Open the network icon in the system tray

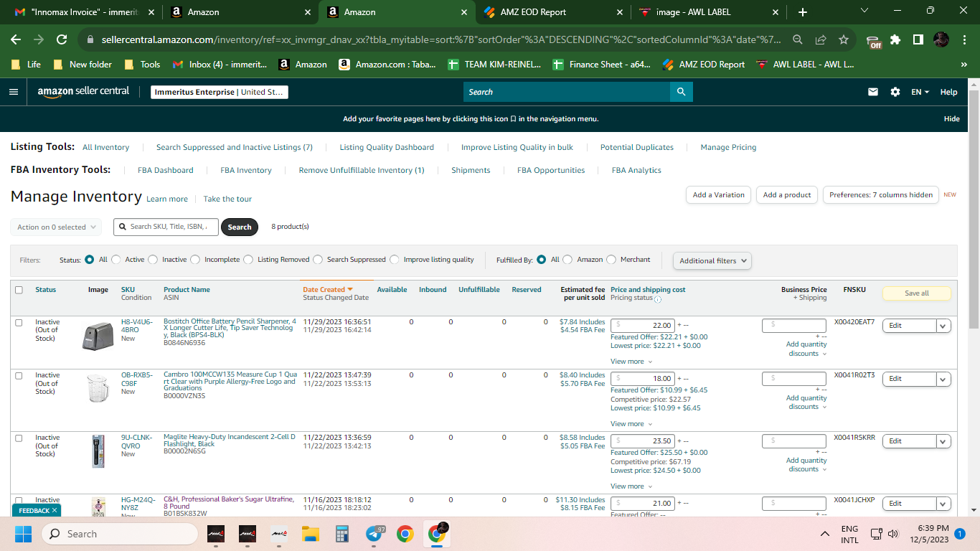(x=876, y=534)
